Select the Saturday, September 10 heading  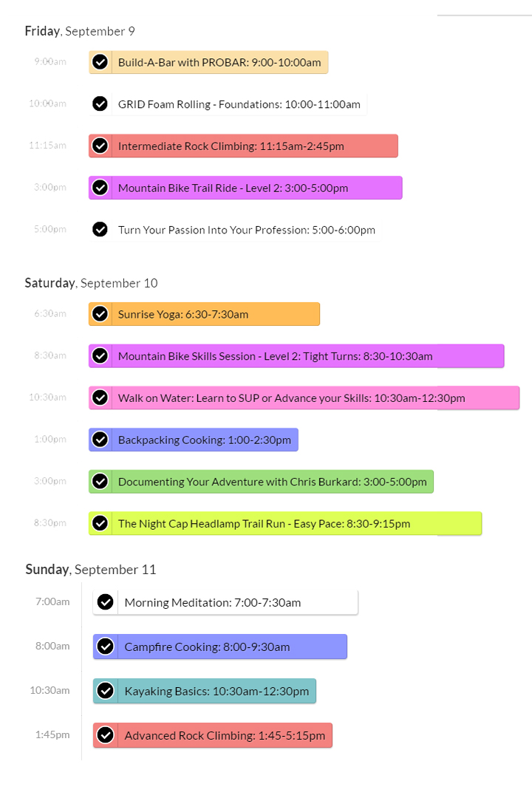91,283
